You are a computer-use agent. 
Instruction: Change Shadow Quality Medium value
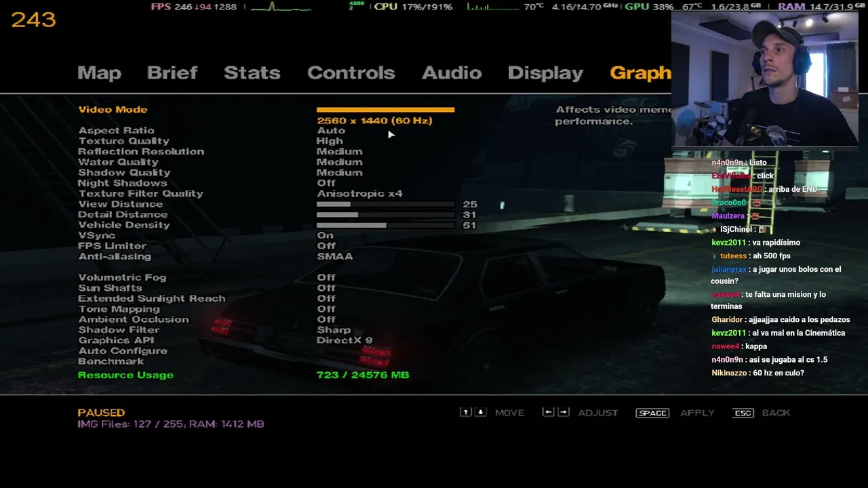coord(339,173)
